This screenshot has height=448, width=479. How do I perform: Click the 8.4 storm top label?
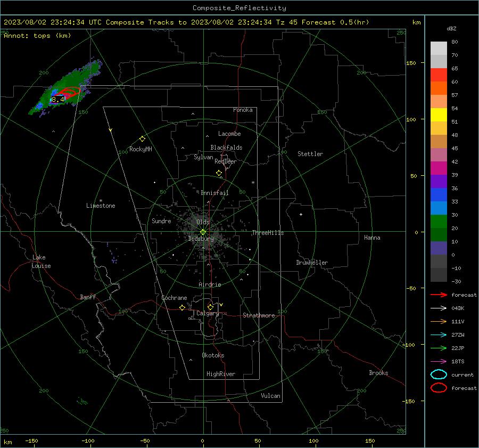click(x=57, y=100)
